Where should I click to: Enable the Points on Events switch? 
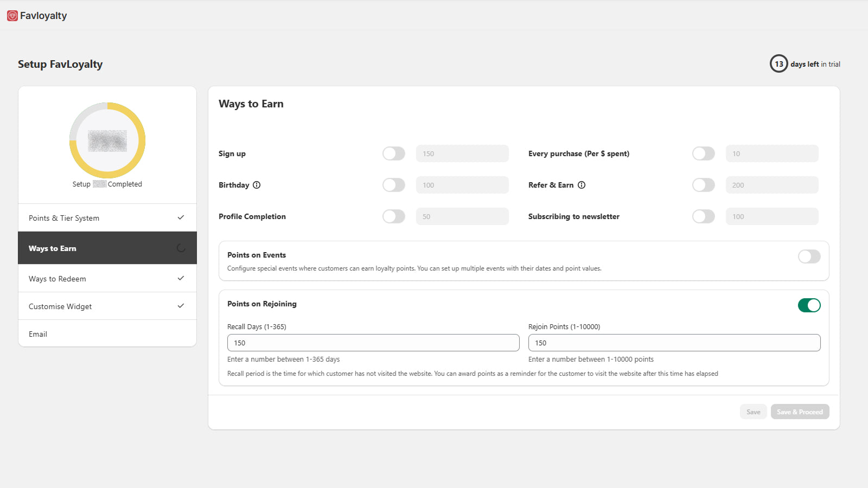[809, 256]
